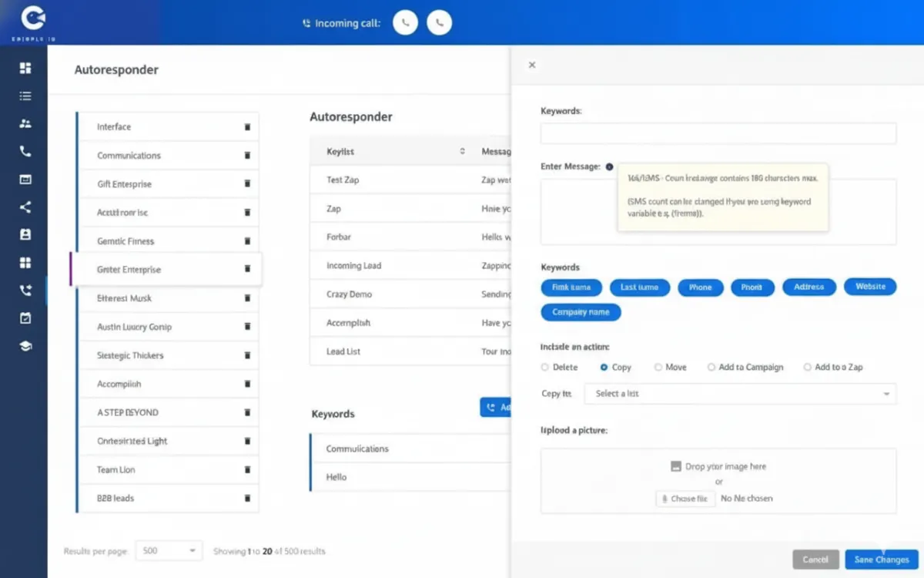The width and height of the screenshot is (924, 578).
Task: Select the A STEP BEYOND list
Action: (168, 412)
